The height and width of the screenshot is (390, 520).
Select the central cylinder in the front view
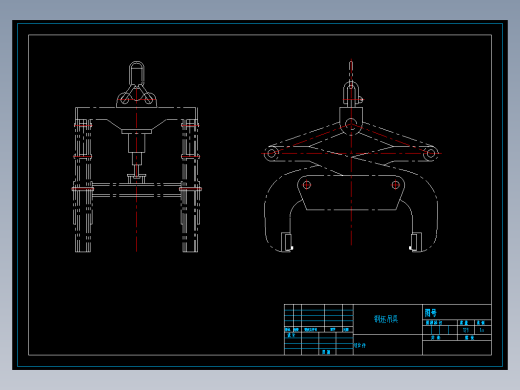[137, 143]
